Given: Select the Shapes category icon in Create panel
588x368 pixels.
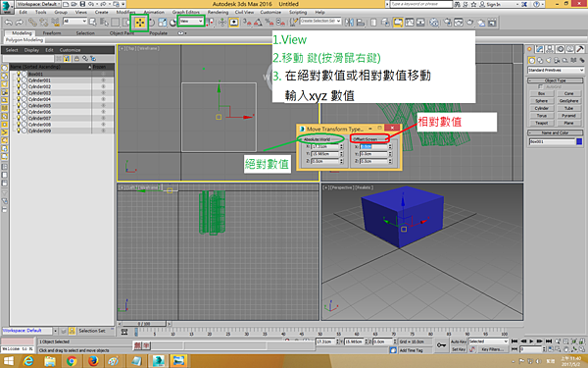Looking at the screenshot, I should [540, 60].
